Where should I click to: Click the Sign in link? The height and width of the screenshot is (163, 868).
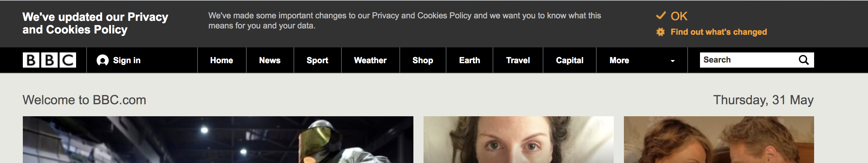(x=127, y=61)
